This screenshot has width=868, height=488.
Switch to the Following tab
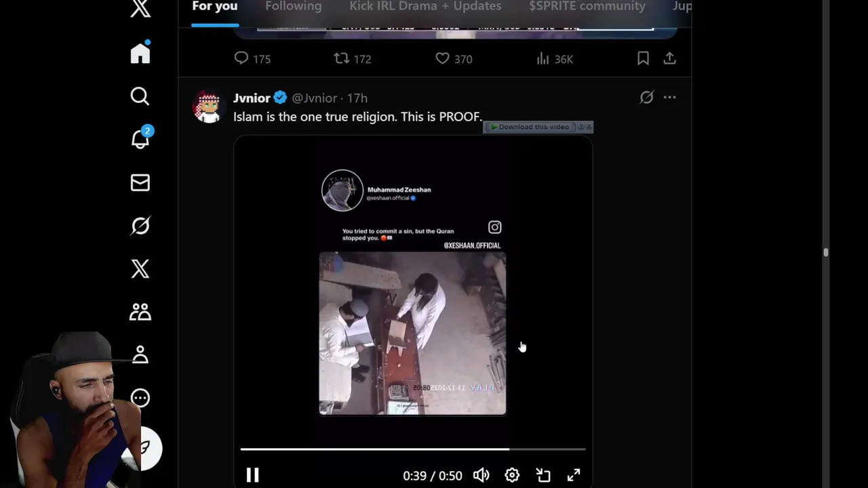point(294,6)
